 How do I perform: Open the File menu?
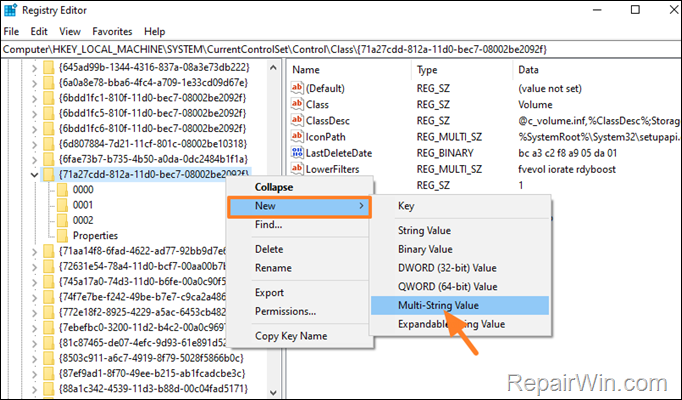(11, 31)
